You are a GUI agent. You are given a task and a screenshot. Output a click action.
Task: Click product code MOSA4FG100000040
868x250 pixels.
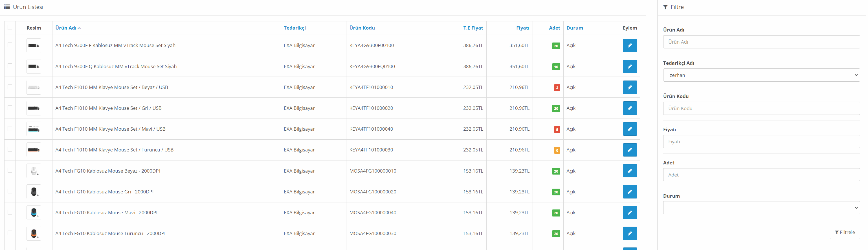[x=373, y=213]
